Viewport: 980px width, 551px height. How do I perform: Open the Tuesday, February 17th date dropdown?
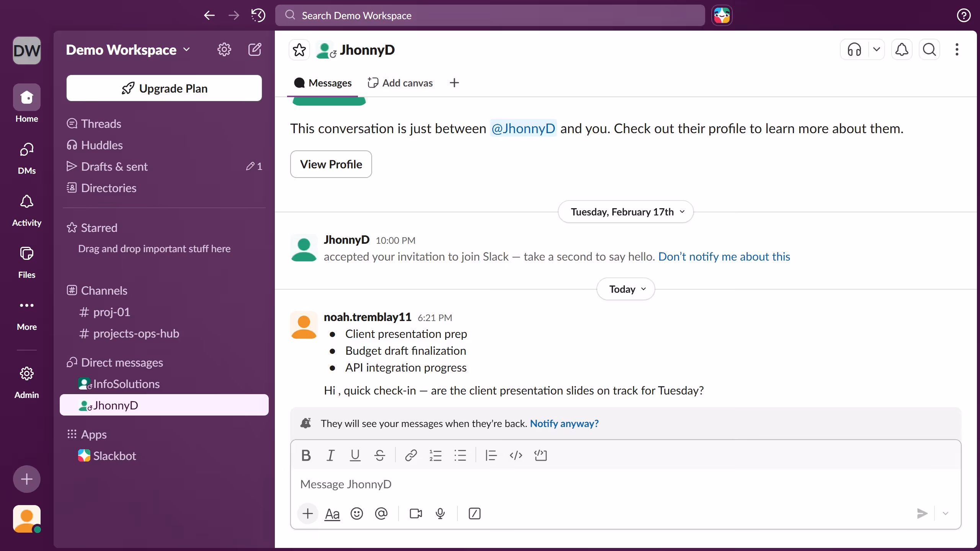[x=626, y=212]
